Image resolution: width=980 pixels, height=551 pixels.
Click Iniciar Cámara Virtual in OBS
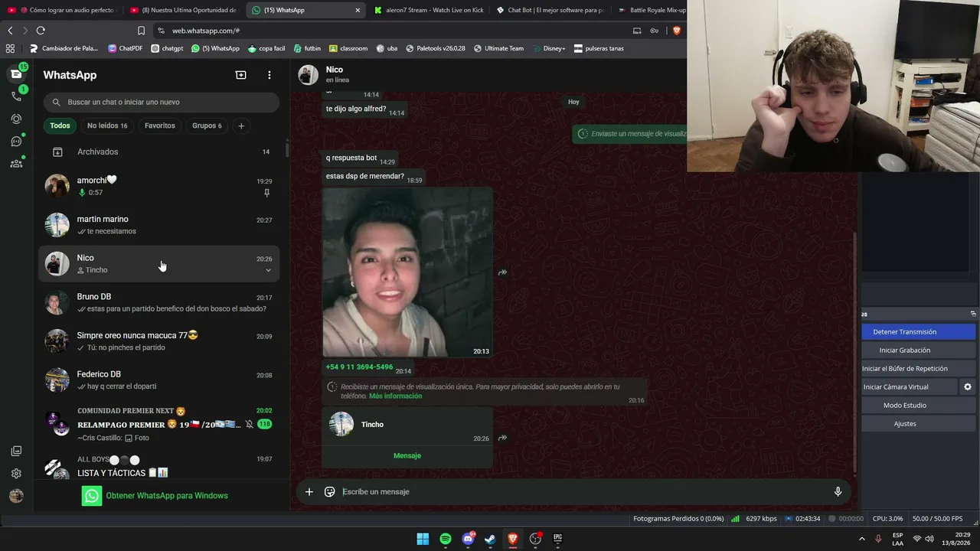pyautogui.click(x=910, y=387)
